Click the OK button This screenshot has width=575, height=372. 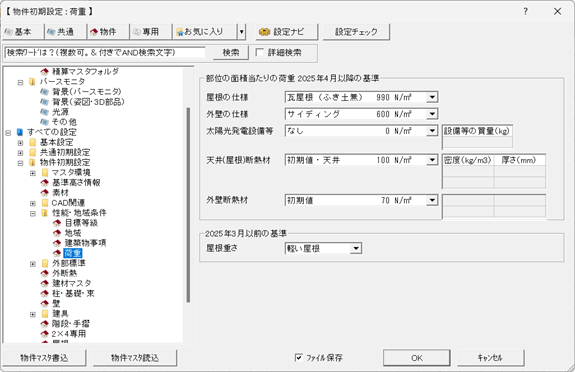pos(417,358)
